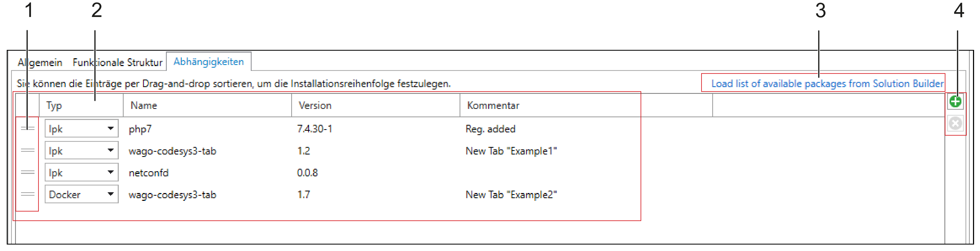Select the comment New Tab "Example2"
This screenshot has width=980, height=251.
tap(512, 194)
